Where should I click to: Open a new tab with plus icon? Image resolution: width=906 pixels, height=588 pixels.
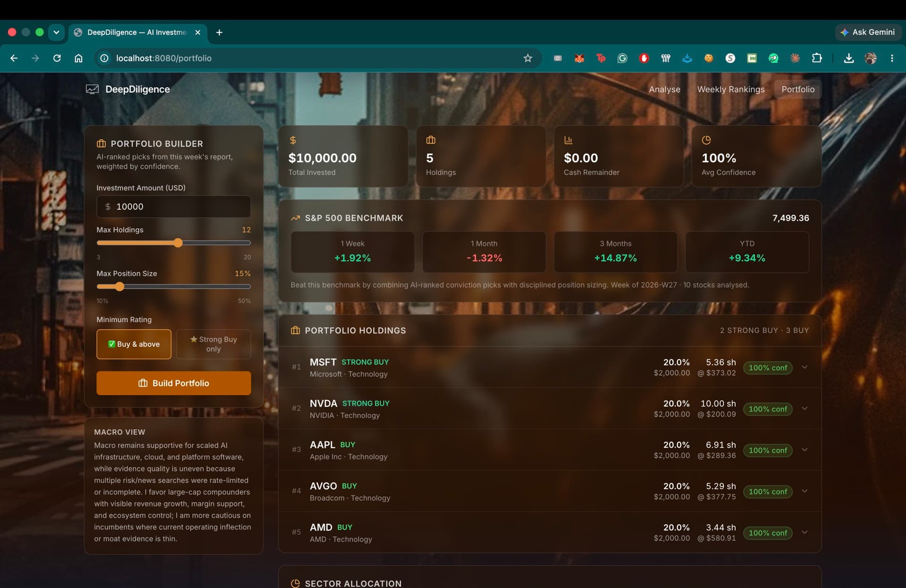pyautogui.click(x=219, y=32)
